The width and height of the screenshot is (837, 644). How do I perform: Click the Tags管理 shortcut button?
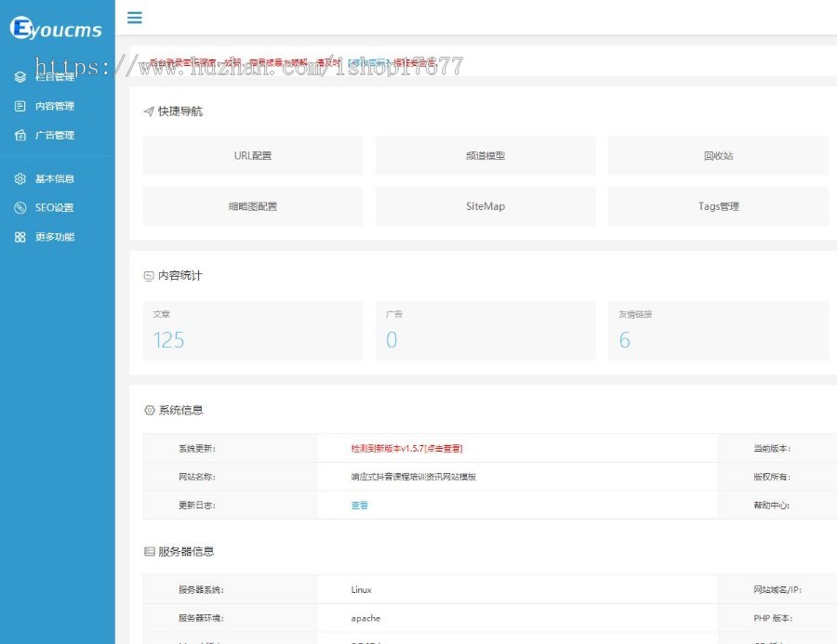click(x=719, y=206)
